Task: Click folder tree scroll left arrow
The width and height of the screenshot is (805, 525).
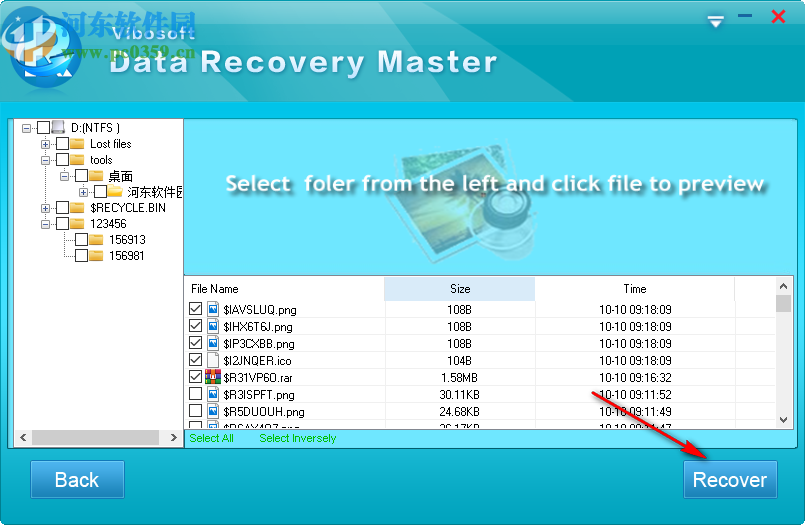Action: click(23, 437)
